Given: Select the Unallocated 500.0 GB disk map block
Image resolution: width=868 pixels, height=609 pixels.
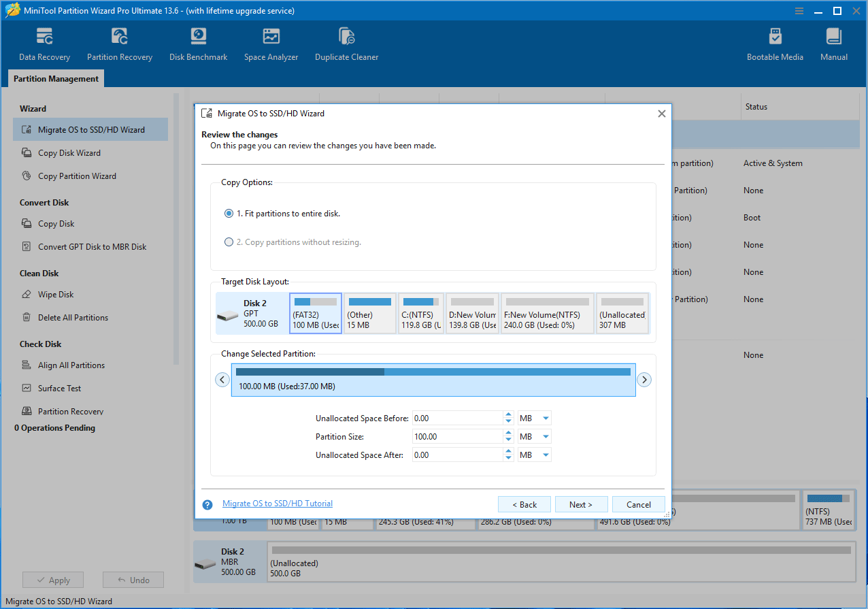Looking at the screenshot, I should [x=561, y=562].
